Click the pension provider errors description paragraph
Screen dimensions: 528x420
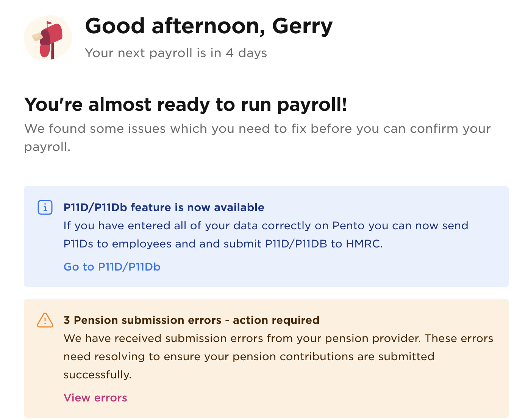click(278, 356)
